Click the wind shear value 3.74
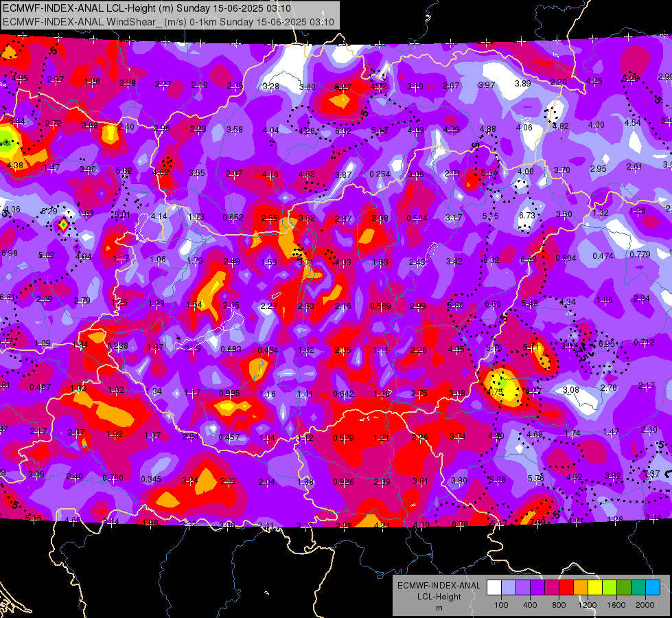The image size is (672, 618). [x=457, y=437]
